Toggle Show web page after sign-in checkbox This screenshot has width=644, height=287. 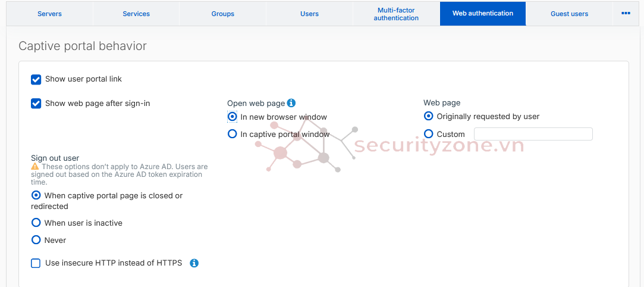click(36, 104)
